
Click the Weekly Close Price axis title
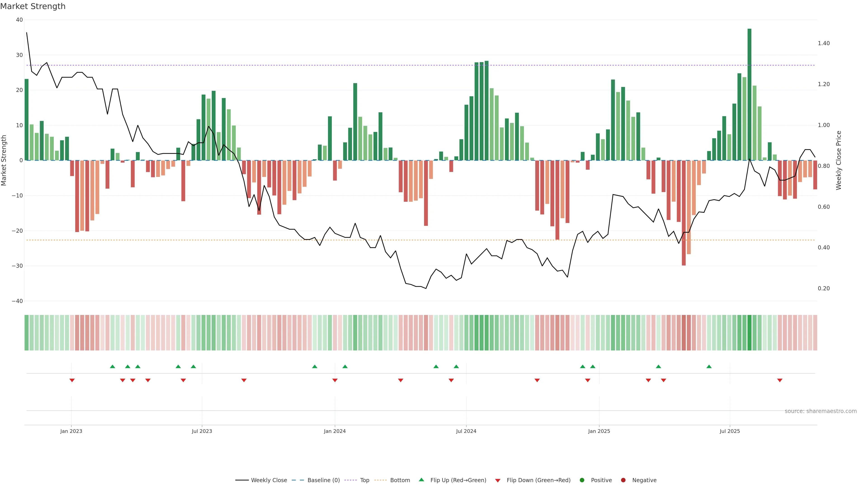click(839, 160)
